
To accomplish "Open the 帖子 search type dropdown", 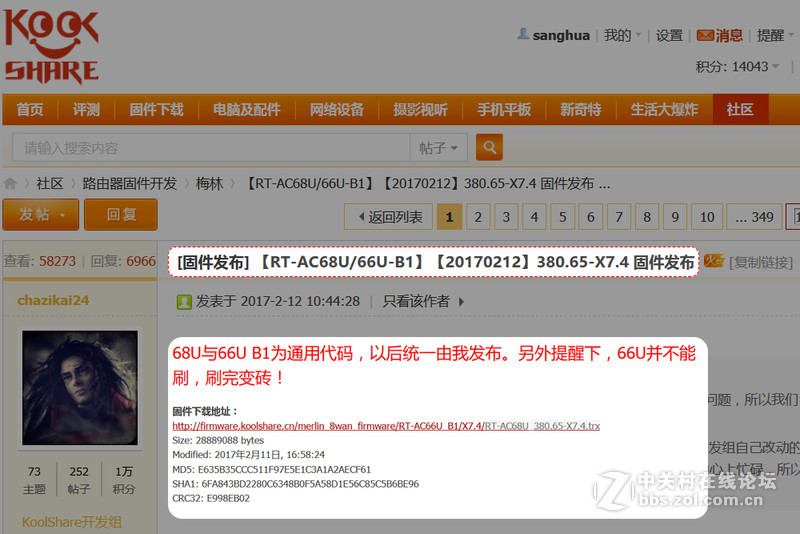I will point(438,148).
